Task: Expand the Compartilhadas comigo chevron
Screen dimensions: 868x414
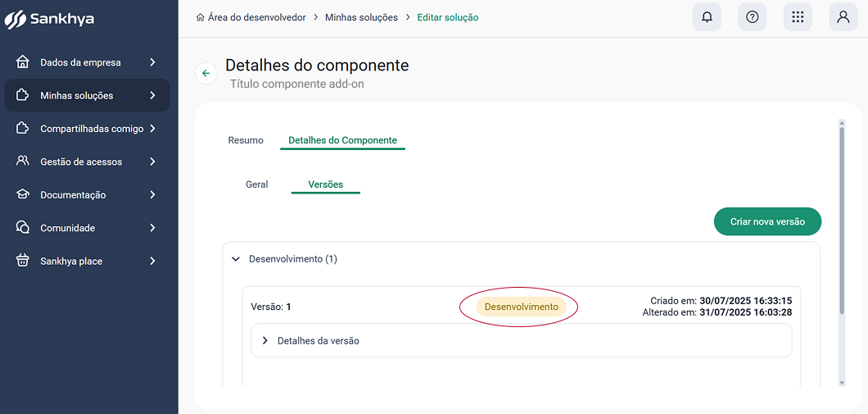Action: [153, 129]
